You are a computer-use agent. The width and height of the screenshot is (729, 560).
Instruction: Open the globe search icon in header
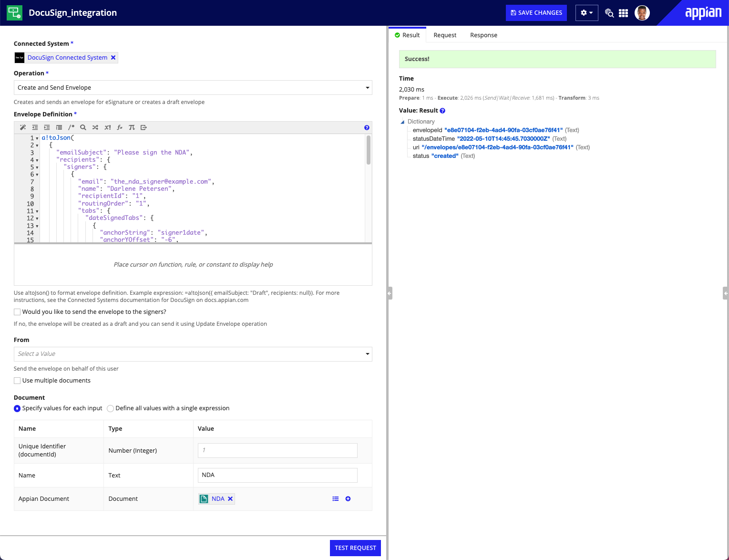[x=609, y=13]
